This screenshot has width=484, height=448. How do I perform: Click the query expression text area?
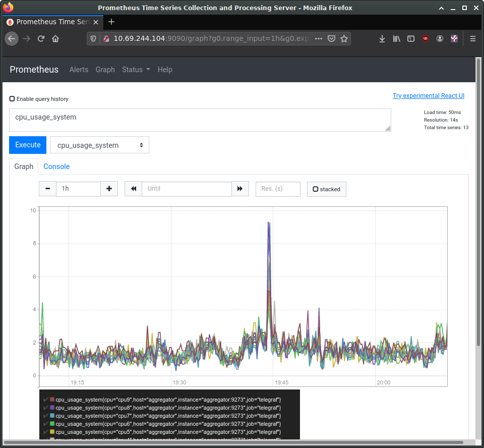[200, 120]
